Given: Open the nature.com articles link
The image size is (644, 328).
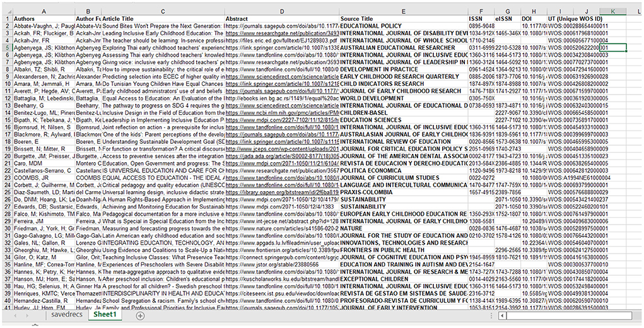Looking at the screenshot, I should [282, 228].
